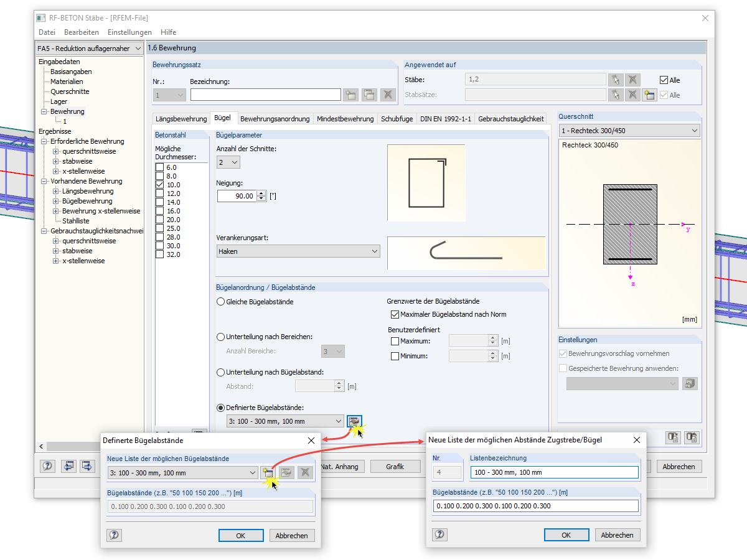Enable user-defined Minimum checkbox

click(x=395, y=357)
